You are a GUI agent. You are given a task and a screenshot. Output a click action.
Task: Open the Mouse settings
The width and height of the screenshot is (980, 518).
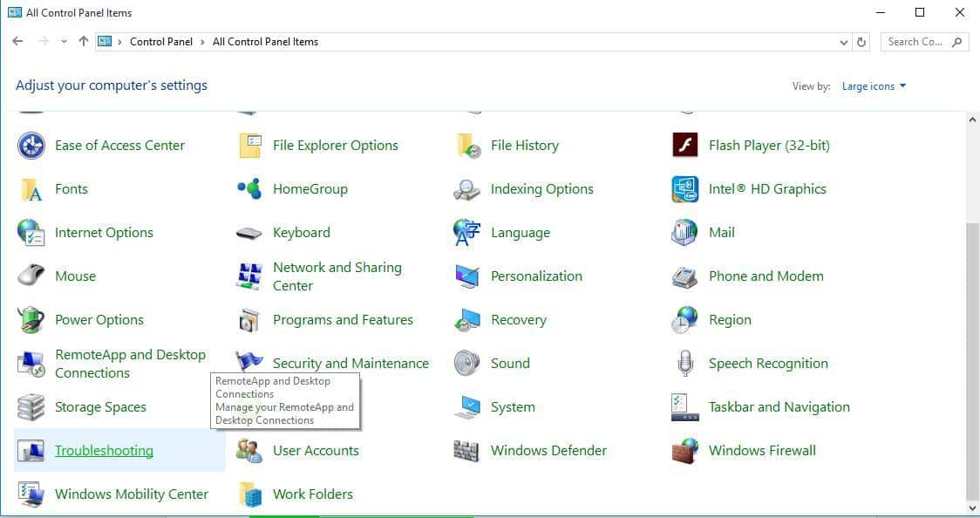75,276
